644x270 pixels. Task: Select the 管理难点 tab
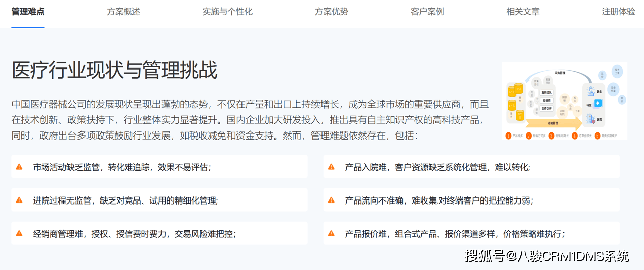(x=28, y=12)
